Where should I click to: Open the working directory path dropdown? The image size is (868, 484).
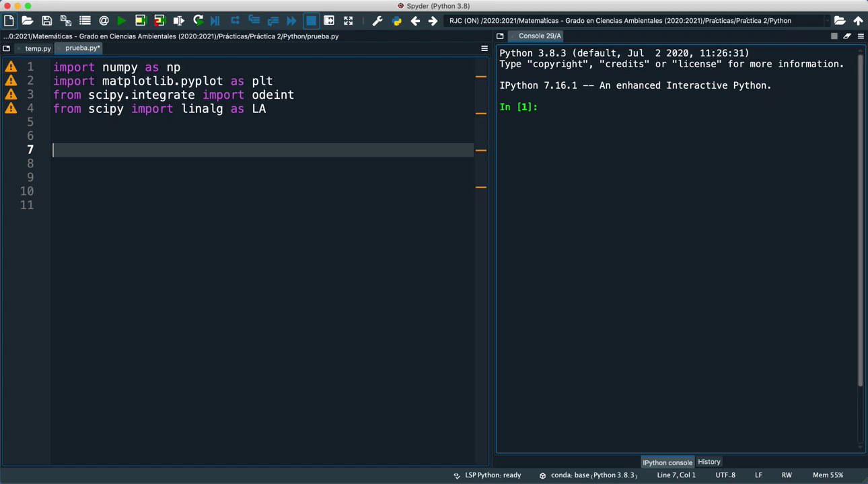[x=827, y=21]
